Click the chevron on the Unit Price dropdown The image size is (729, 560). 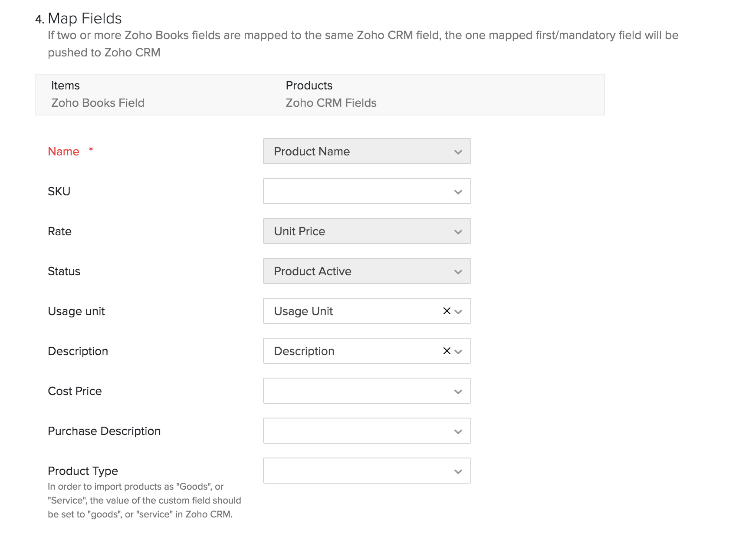[458, 231]
